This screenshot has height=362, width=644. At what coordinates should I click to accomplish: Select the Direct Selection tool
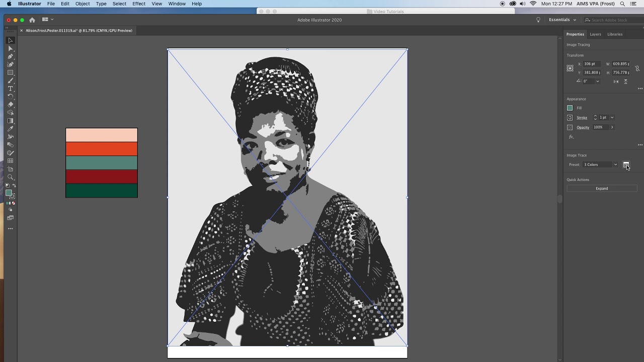[x=10, y=48]
